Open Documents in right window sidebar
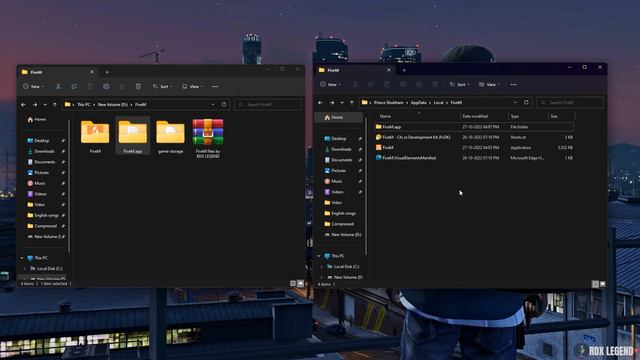The height and width of the screenshot is (360, 640). [338, 160]
